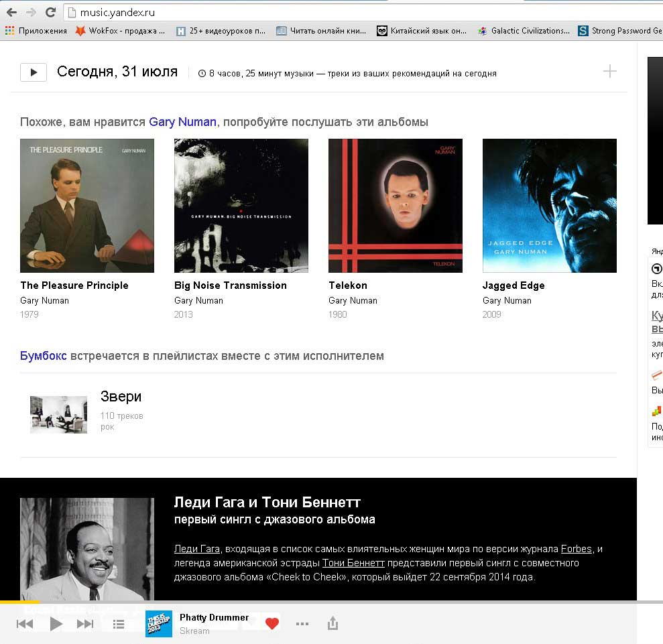Viewport: 663px width, 644px height.
Task: Add today's playlist with the plus icon
Action: coord(609,71)
